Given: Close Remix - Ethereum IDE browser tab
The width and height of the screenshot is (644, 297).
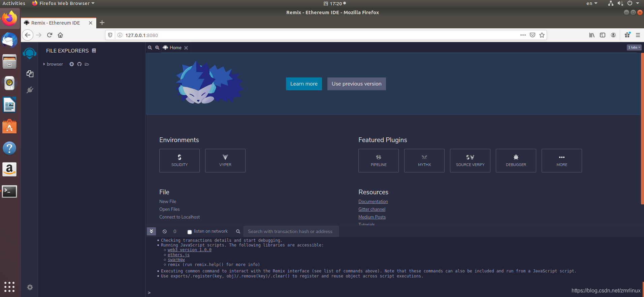Looking at the screenshot, I should pyautogui.click(x=91, y=23).
